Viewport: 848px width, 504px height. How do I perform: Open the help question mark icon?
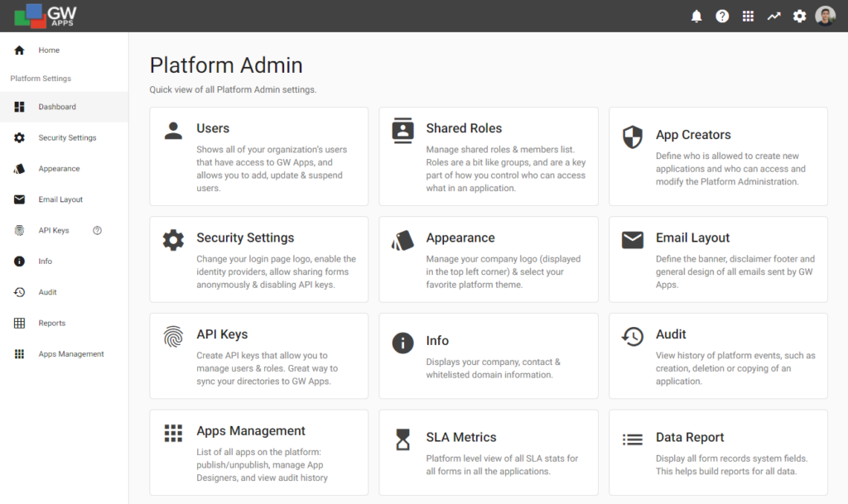pos(722,17)
